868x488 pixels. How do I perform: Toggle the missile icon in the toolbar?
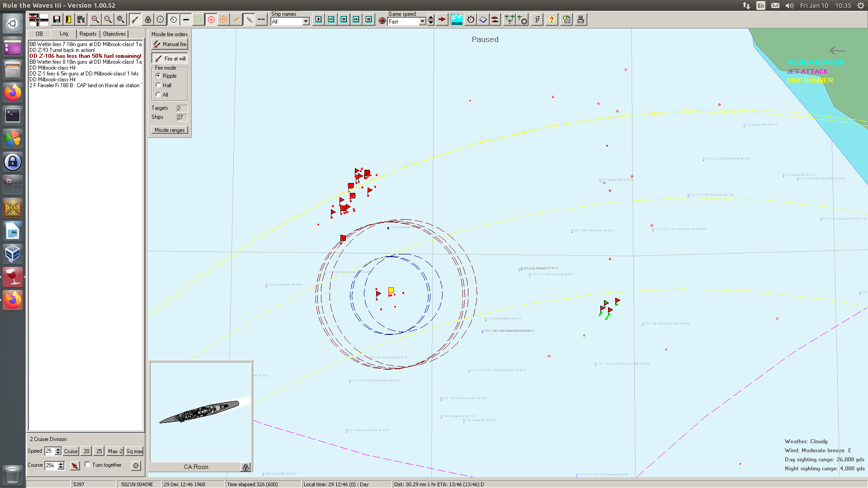pos(135,19)
